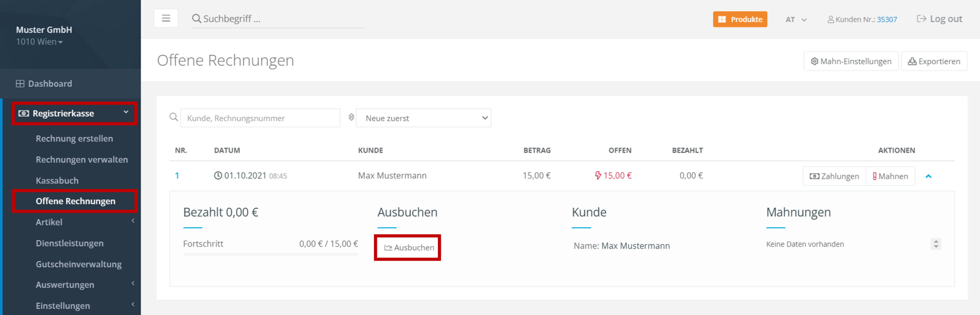The width and height of the screenshot is (980, 315).
Task: Click the BETRAG column header
Action: [x=537, y=151]
